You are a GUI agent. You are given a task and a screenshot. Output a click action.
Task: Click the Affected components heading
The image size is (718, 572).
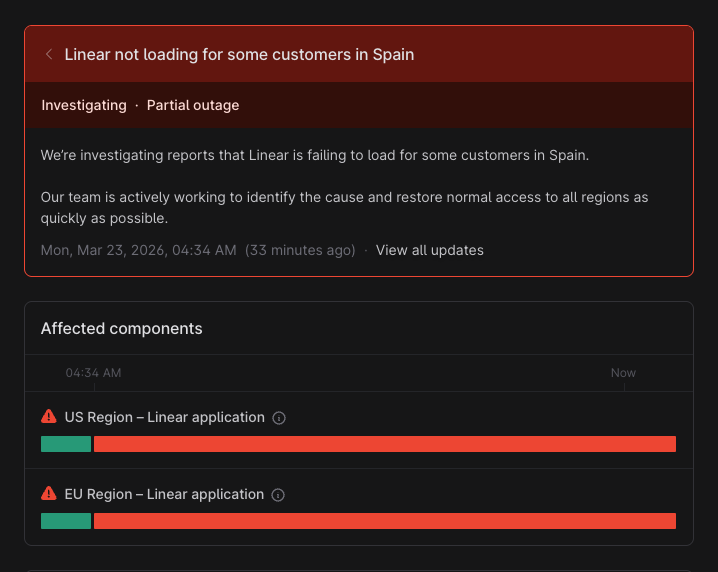(x=121, y=329)
